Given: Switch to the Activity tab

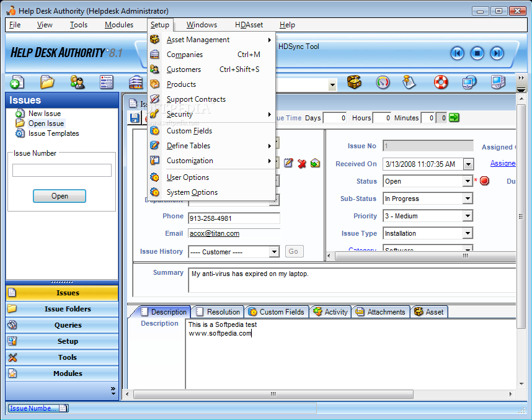Looking at the screenshot, I should coord(330,311).
